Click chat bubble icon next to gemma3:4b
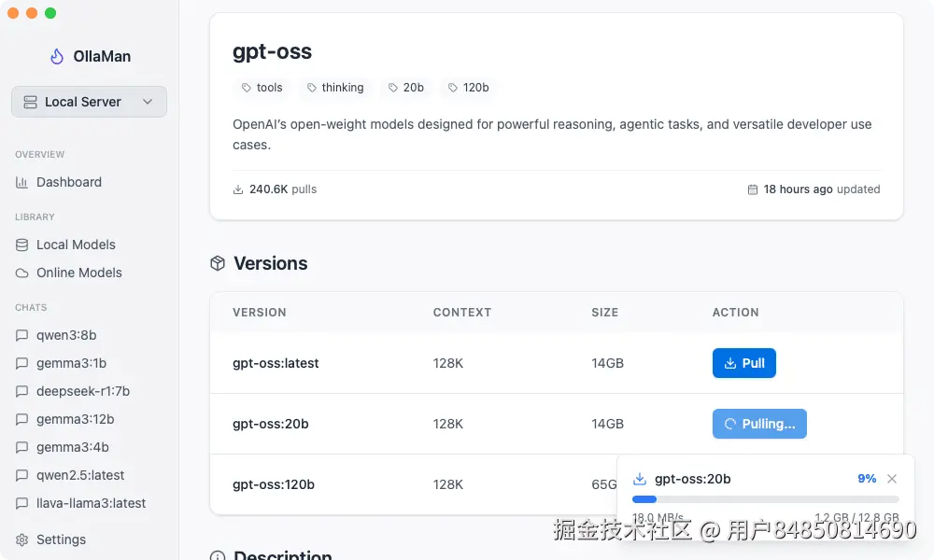This screenshot has height=560, width=934. (x=22, y=447)
